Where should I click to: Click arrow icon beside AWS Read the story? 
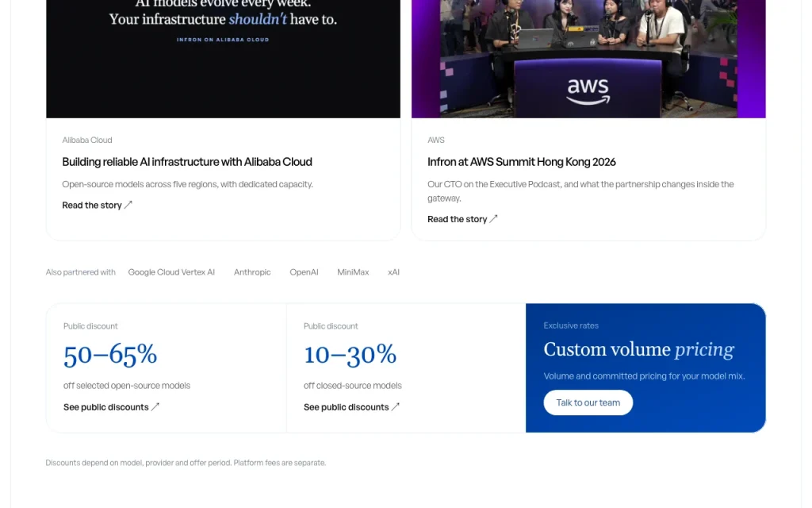pyautogui.click(x=493, y=219)
